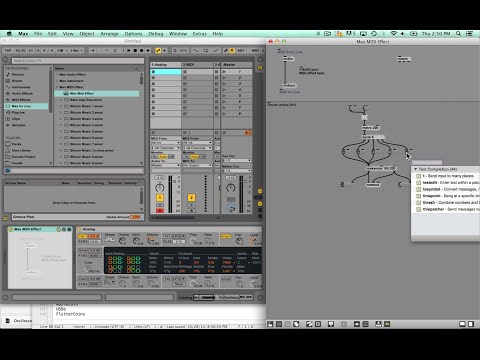Collapse the Max MIDI Effect folder
The height and width of the screenshot is (360, 480).
(x=57, y=87)
